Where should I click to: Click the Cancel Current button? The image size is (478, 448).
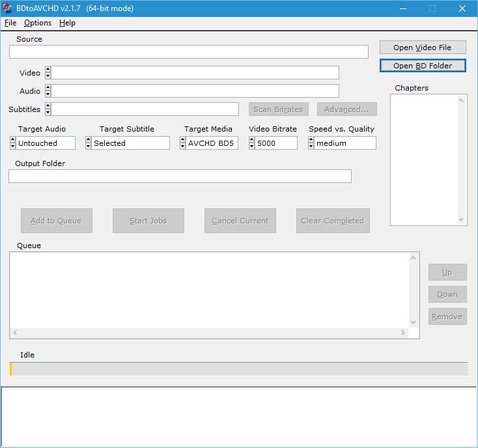240,221
